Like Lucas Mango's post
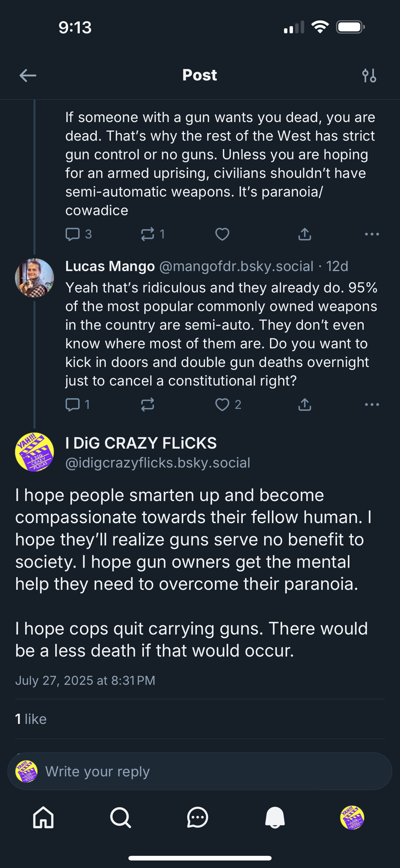This screenshot has width=400, height=868. click(223, 404)
